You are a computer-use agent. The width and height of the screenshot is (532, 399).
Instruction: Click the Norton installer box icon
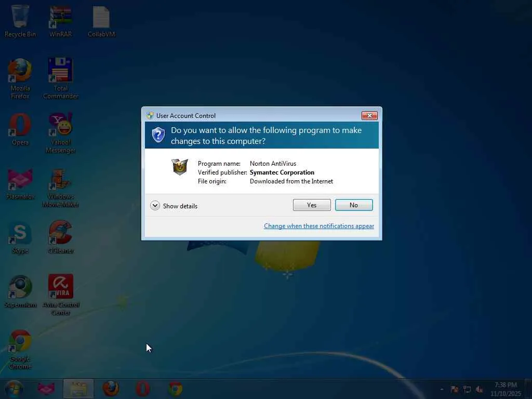[180, 167]
